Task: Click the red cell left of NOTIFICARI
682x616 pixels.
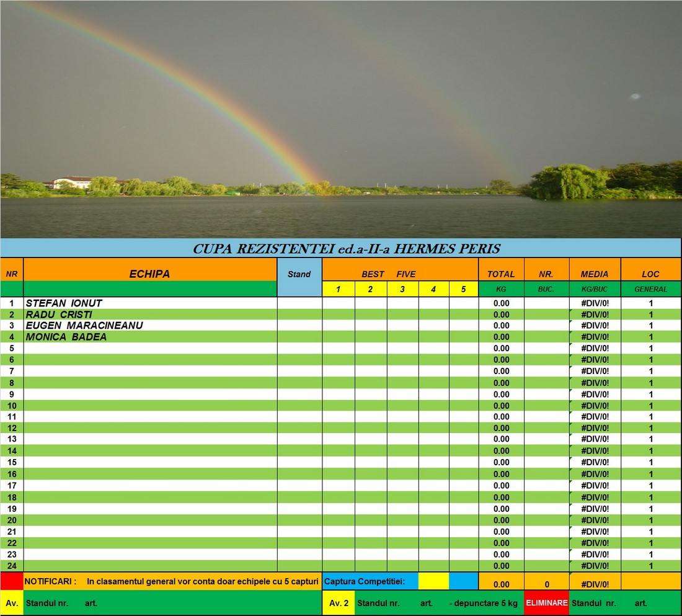Action: pyautogui.click(x=12, y=581)
